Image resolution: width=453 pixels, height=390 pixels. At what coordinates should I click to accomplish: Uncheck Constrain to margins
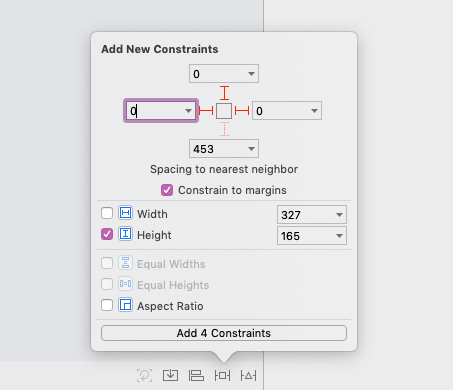(167, 190)
